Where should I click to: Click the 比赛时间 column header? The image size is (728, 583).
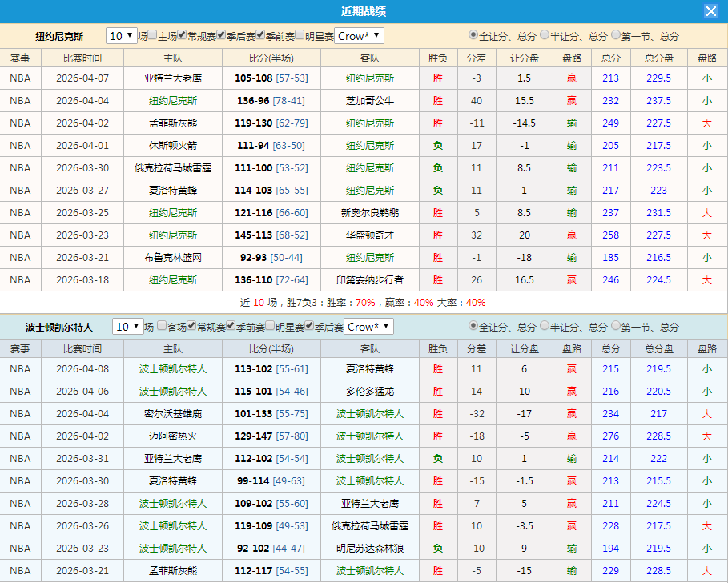(82, 58)
